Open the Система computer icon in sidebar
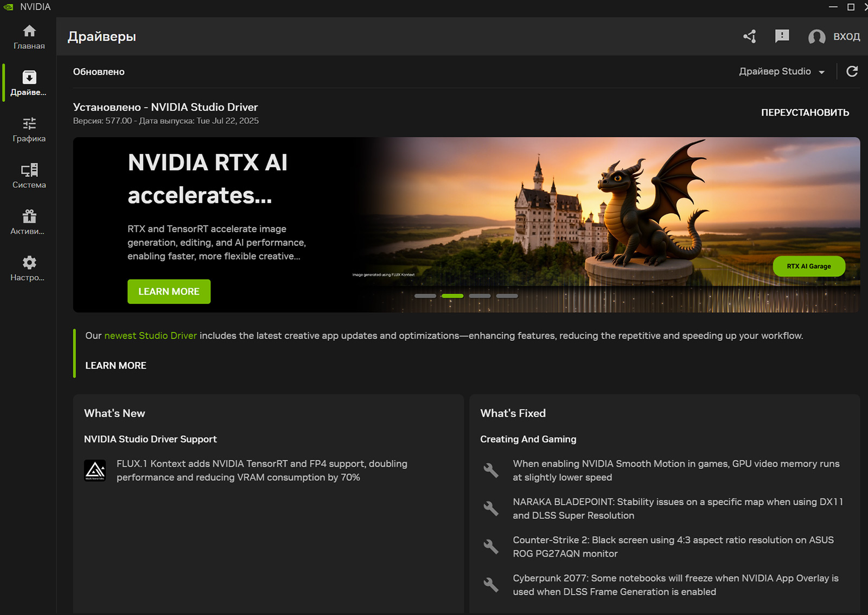Screen dimensions: 868x615 pyautogui.click(x=29, y=170)
